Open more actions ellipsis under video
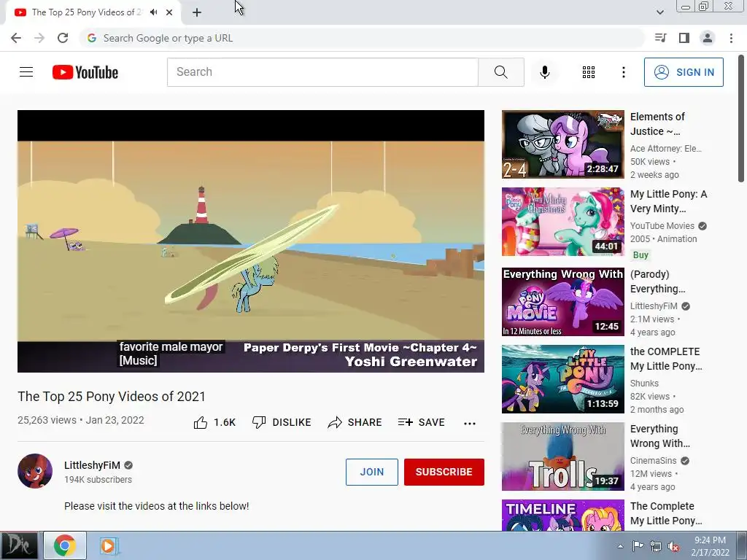Screen dimensions: 747x560 [470, 424]
